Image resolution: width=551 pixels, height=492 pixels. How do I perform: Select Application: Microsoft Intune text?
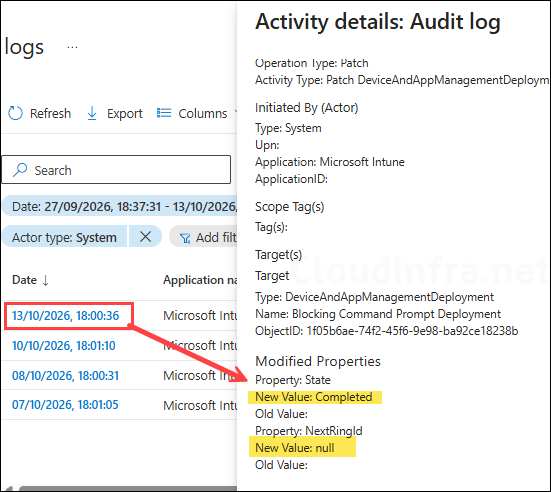pos(330,162)
